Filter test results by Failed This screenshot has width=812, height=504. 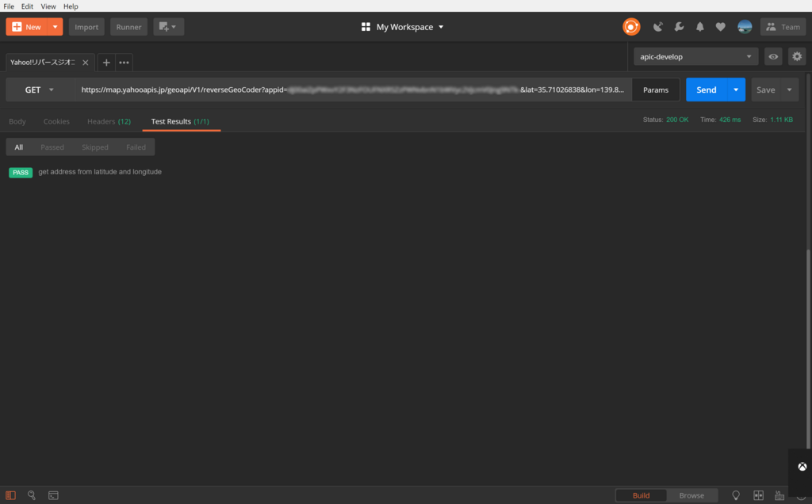136,147
